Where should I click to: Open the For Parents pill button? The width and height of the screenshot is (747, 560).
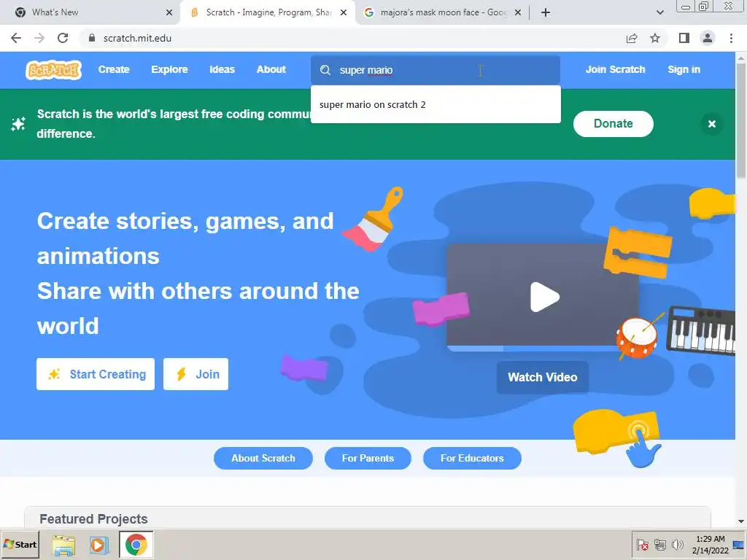coord(368,458)
